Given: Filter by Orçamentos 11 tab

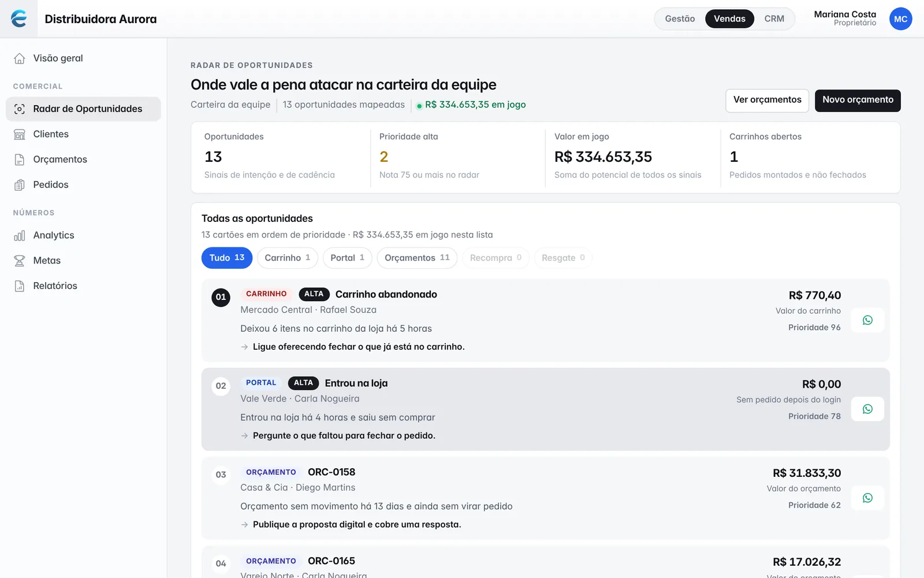Looking at the screenshot, I should coord(417,258).
